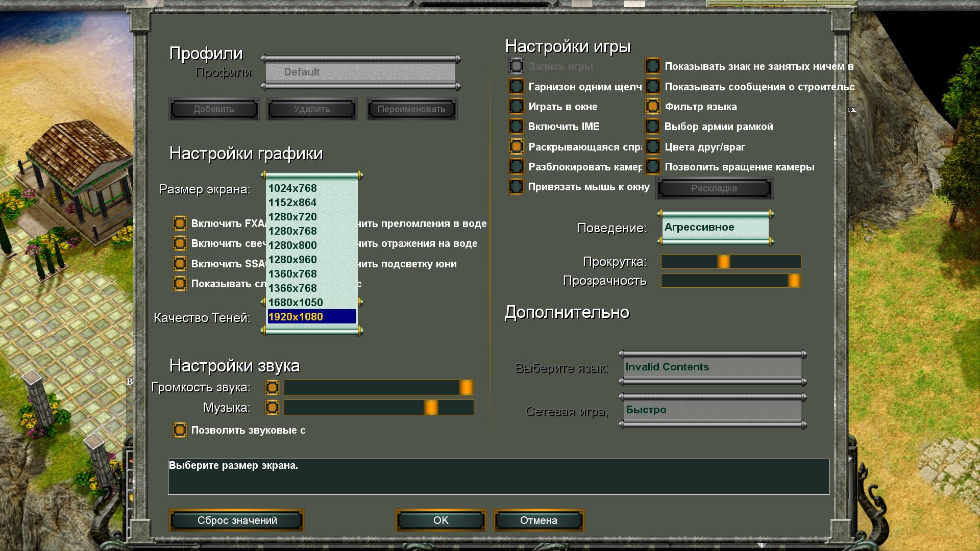980x551 pixels.
Task: Pick 1280x800 in resolution list
Action: click(x=312, y=245)
